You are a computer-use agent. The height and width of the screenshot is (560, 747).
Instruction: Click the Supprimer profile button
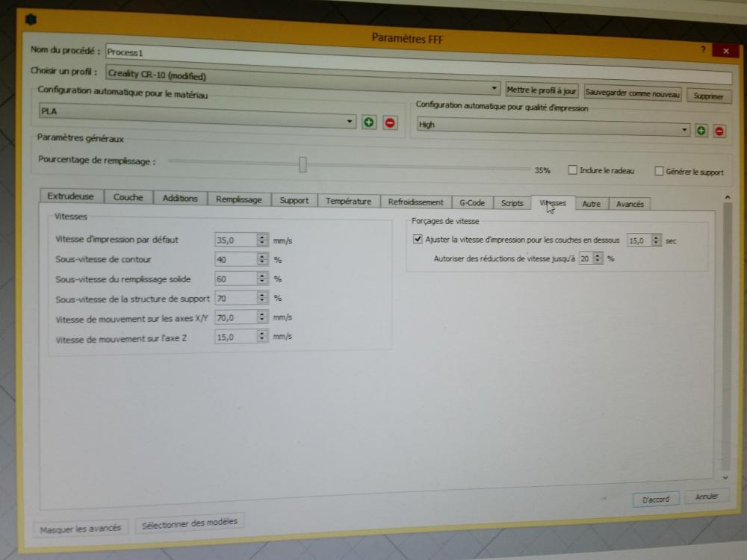[x=708, y=96]
